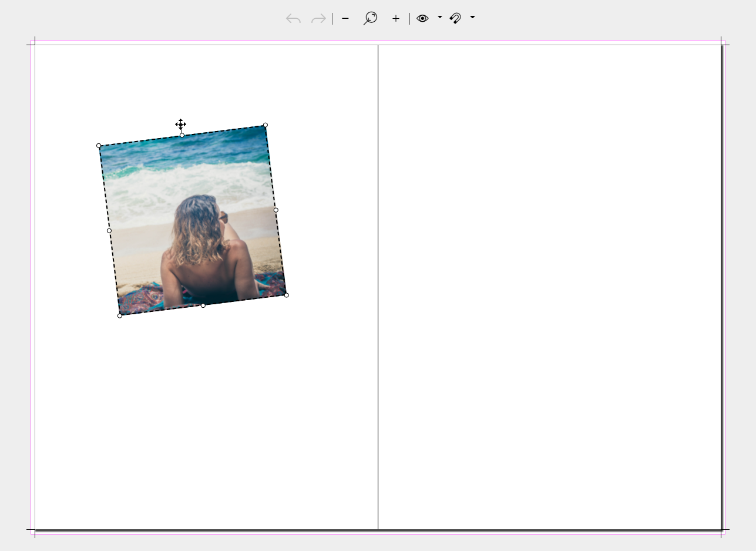Click the bottom-middle edge handle of the photo
Image resolution: width=756 pixels, height=551 pixels.
(203, 305)
